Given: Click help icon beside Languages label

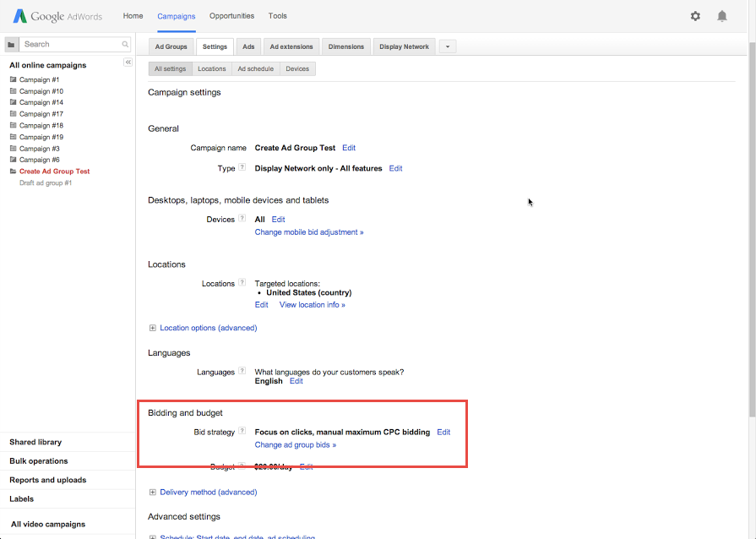Looking at the screenshot, I should click(x=242, y=371).
